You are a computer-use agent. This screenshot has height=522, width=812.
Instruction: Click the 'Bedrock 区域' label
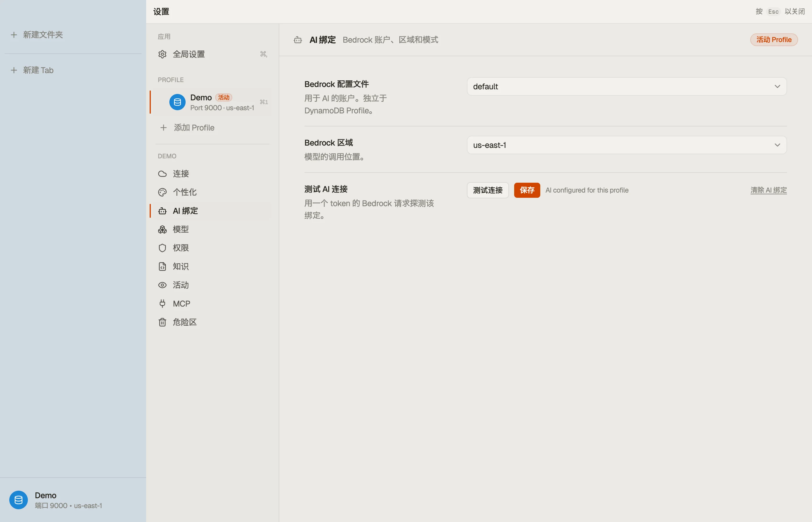328,143
